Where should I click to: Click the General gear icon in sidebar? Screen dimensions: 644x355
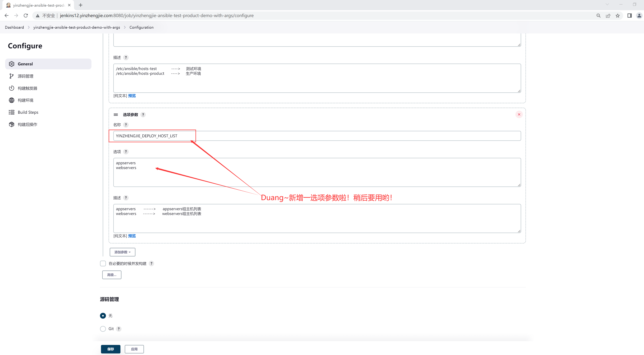(x=11, y=64)
